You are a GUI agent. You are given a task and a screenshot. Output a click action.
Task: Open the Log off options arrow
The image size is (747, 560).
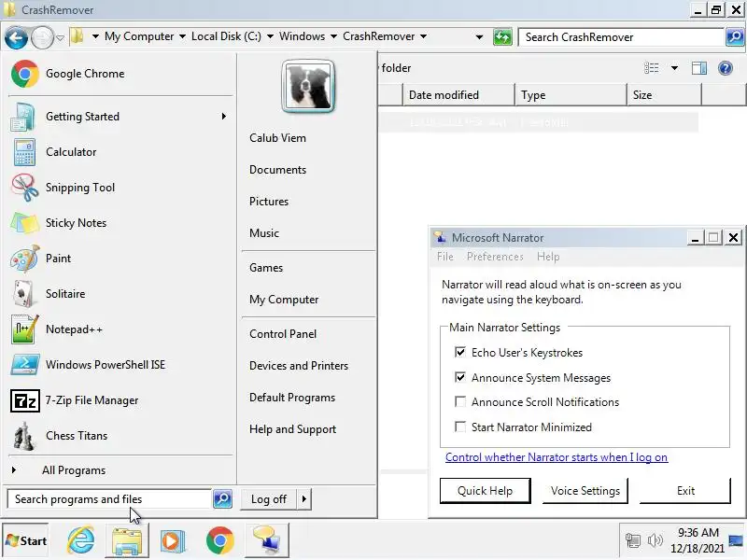tap(304, 499)
